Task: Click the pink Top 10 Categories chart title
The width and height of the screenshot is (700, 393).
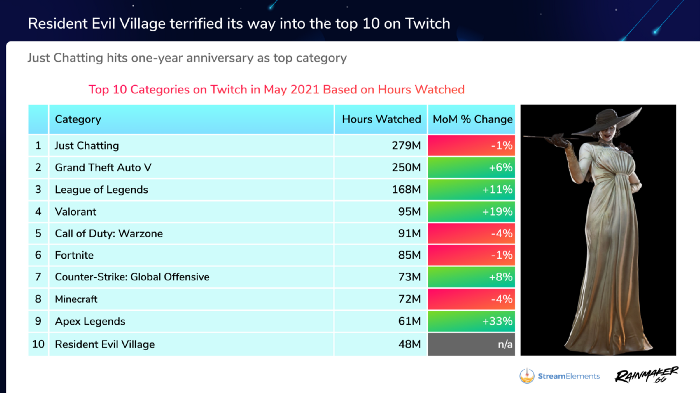Action: coord(276,89)
